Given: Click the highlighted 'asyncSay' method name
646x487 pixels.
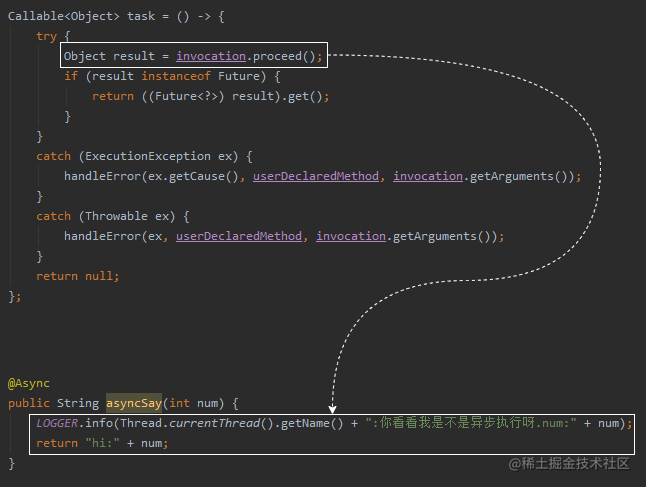Looking at the screenshot, I should [x=134, y=403].
